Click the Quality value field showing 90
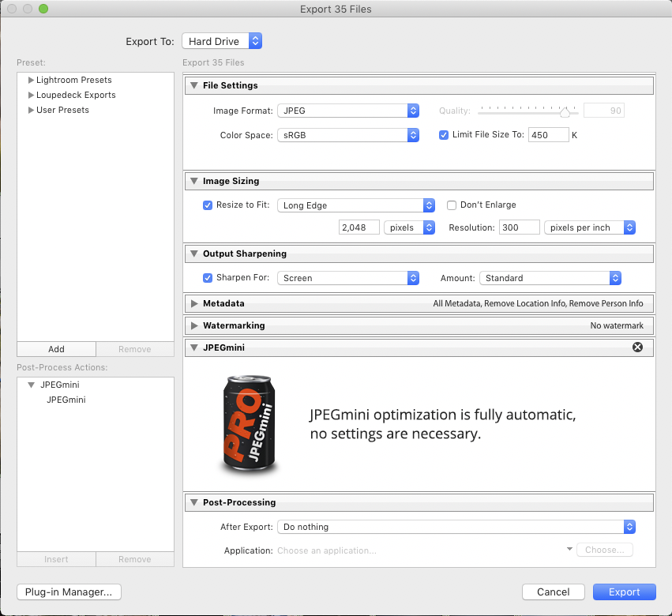 point(604,111)
